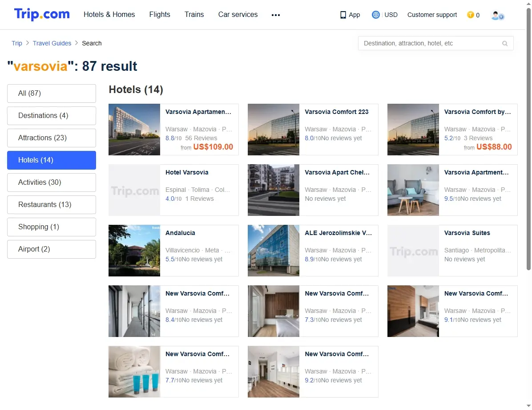
Task: Click the Trip breadcrumb link
Action: tap(16, 43)
